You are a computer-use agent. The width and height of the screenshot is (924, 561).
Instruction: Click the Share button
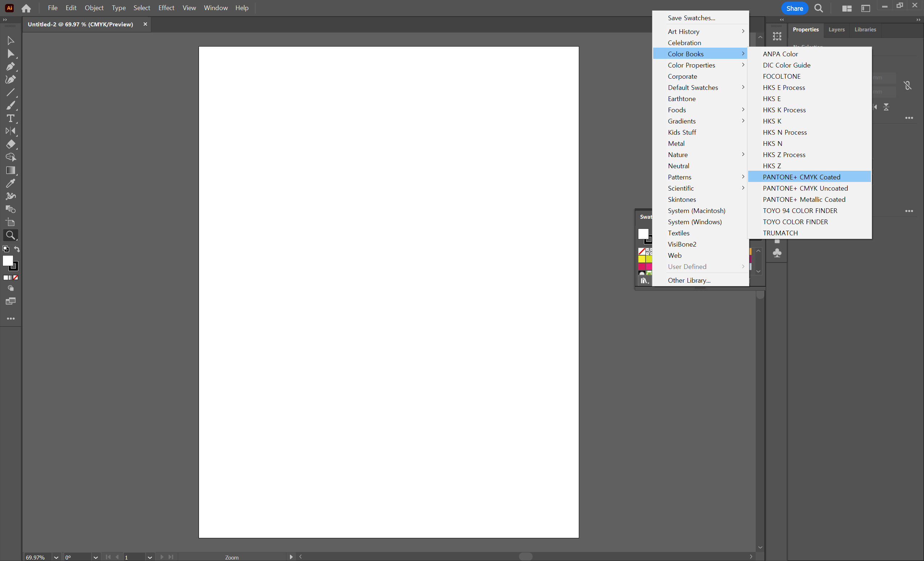794,8
